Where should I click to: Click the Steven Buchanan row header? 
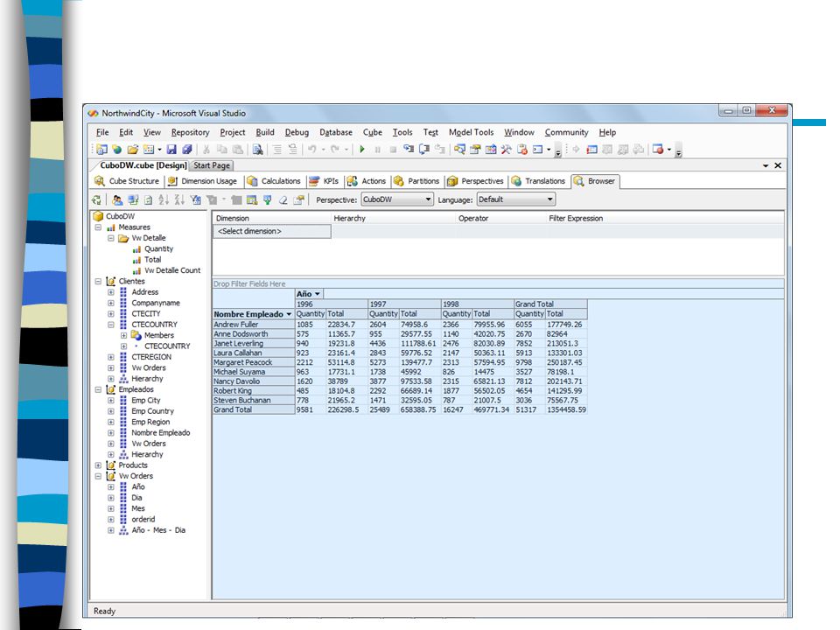(x=254, y=400)
